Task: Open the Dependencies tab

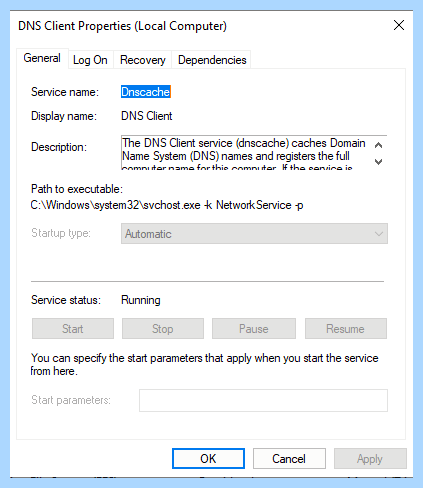Action: [212, 60]
